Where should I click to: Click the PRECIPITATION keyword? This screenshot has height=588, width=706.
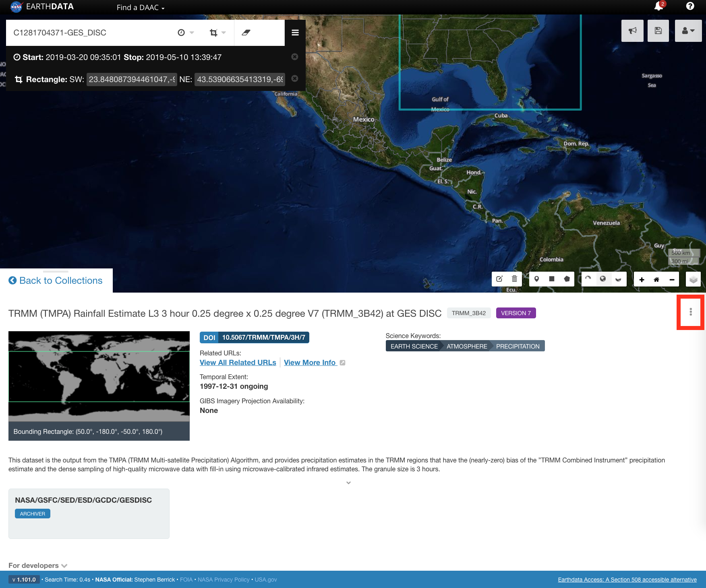click(x=518, y=346)
